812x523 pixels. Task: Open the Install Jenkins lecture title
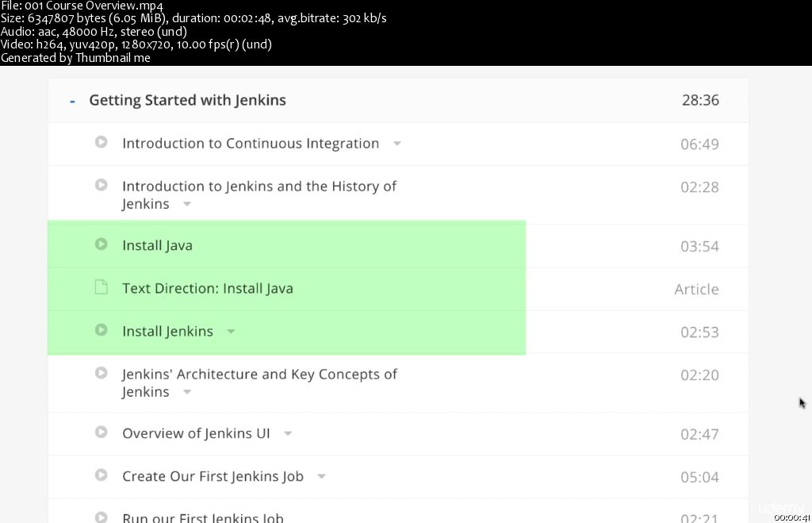168,332
